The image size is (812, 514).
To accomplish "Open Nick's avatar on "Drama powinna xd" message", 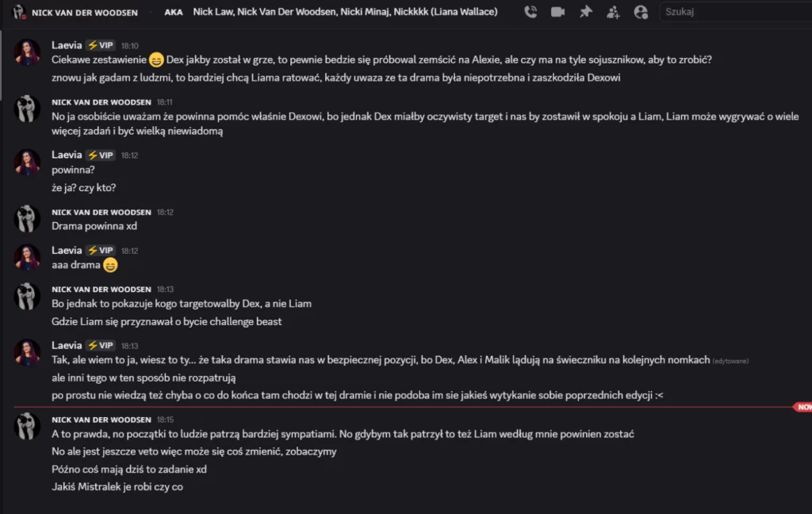I will tap(28, 218).
